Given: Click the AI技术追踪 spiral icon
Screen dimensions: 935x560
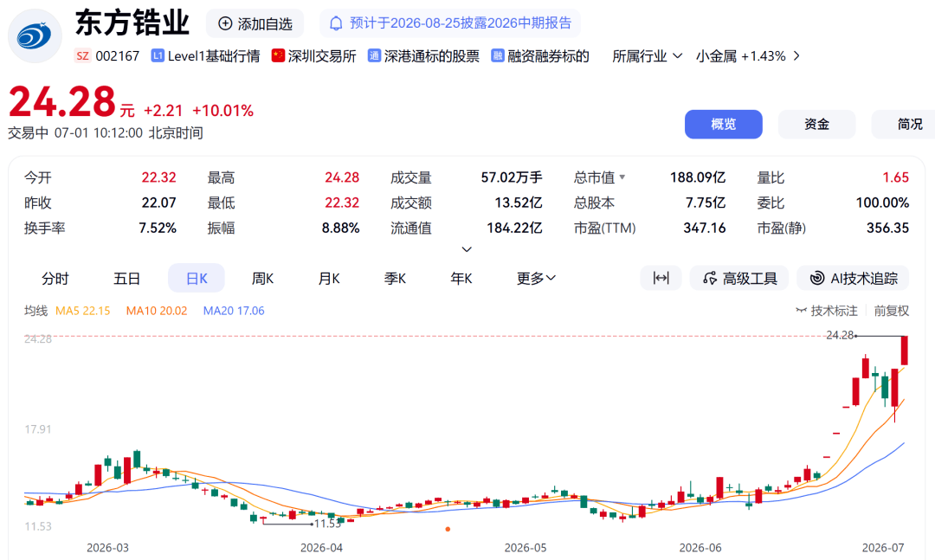Looking at the screenshot, I should pyautogui.click(x=817, y=278).
